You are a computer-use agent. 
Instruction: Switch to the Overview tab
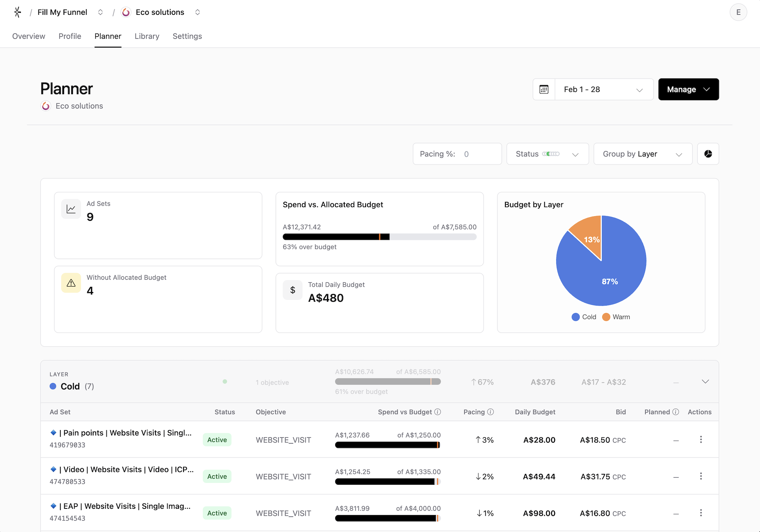28,36
